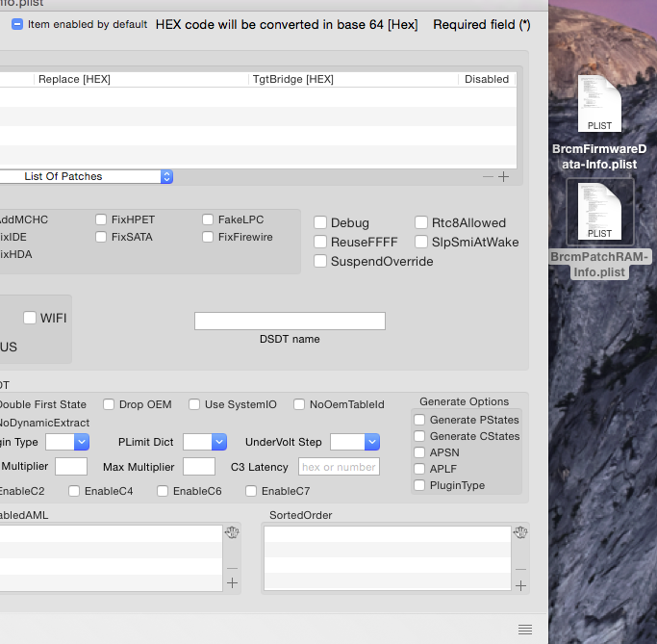
Task: Click plus icon beside SortedOrder list
Action: [520, 585]
